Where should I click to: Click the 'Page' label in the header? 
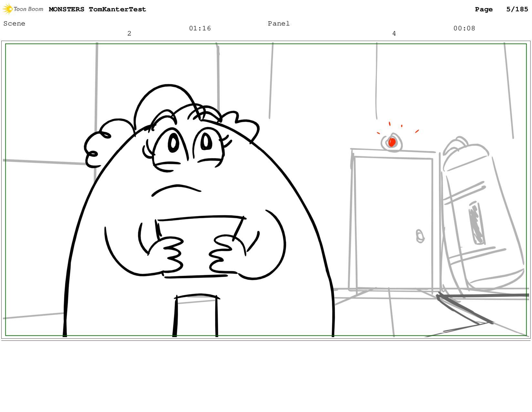[x=484, y=10]
